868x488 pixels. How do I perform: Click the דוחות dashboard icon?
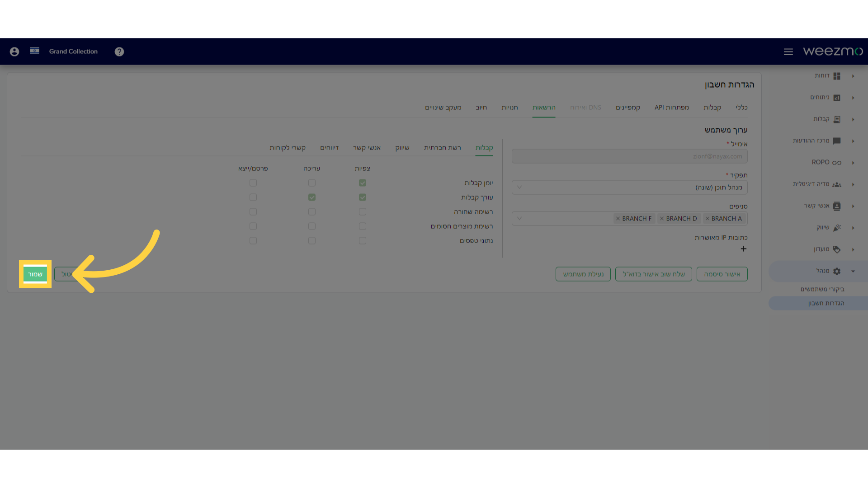point(837,76)
